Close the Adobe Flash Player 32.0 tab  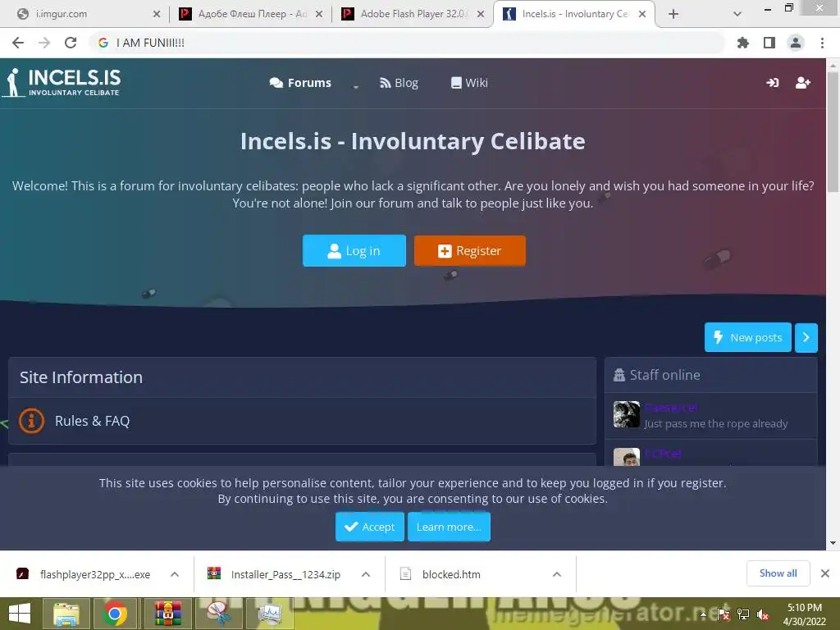click(481, 14)
